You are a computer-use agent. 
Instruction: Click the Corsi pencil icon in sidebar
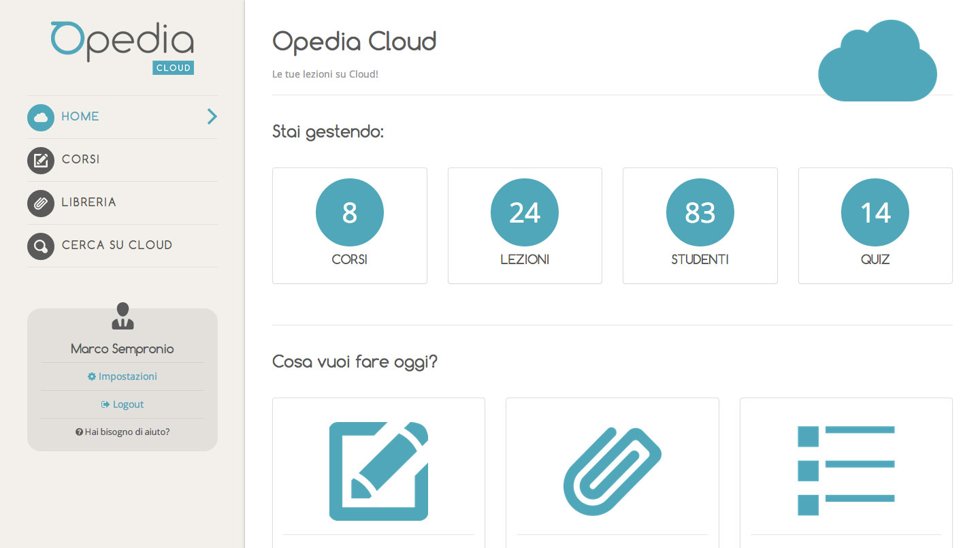pos(41,160)
